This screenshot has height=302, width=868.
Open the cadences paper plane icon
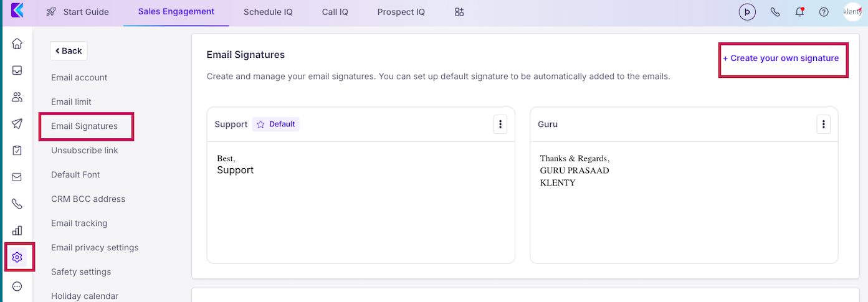(17, 123)
